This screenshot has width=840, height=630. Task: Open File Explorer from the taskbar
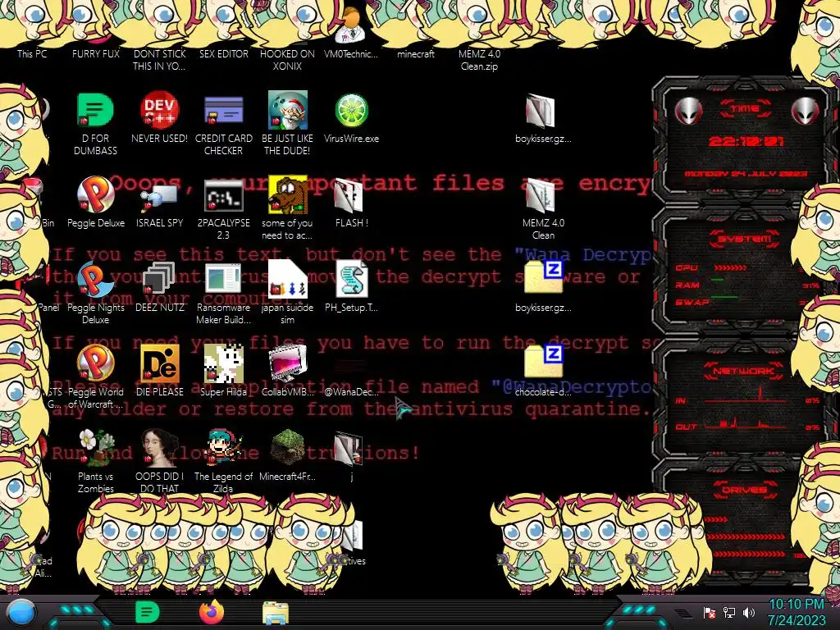276,613
